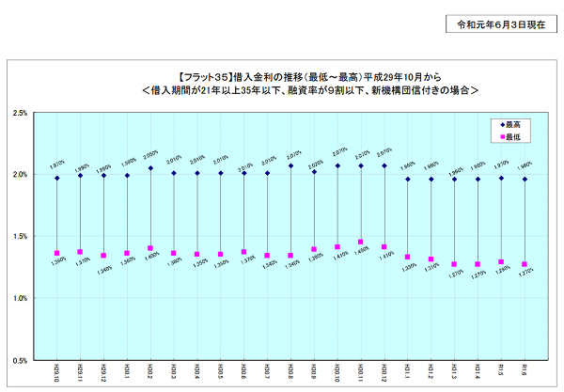Select the pink 最低 square for H30.11
This screenshot has width=564, height=392.
tap(361, 242)
